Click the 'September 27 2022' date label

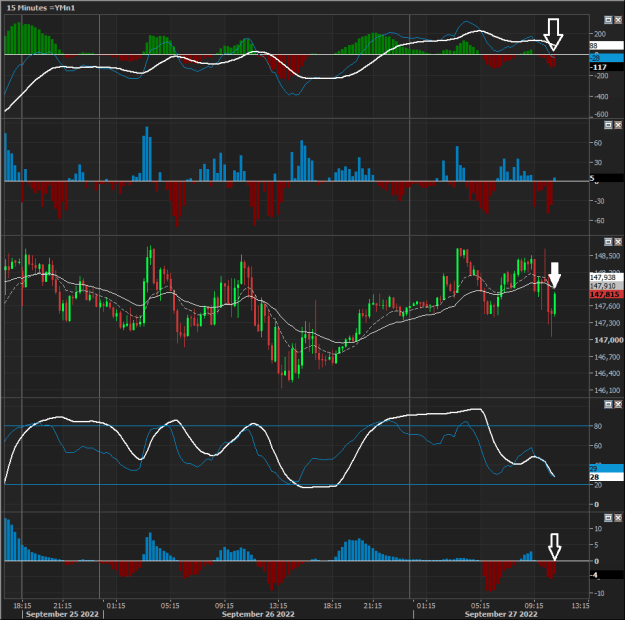pyautogui.click(x=501, y=614)
